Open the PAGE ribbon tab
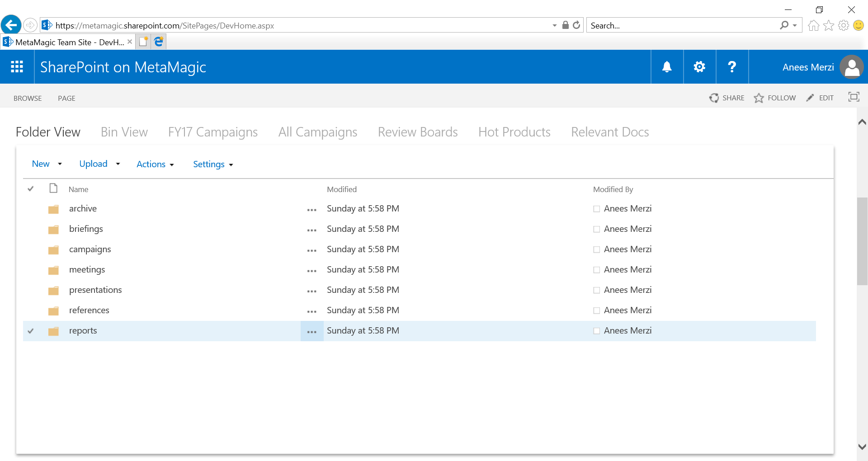The height and width of the screenshot is (461, 868). [x=66, y=98]
